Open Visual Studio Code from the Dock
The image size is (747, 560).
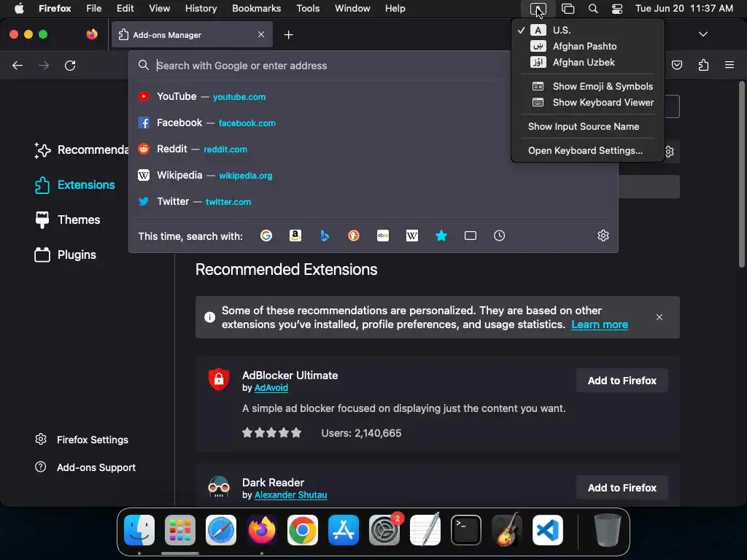coord(547,530)
